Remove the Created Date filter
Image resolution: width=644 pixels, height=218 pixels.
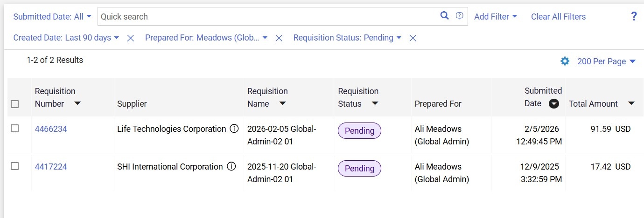coord(131,38)
